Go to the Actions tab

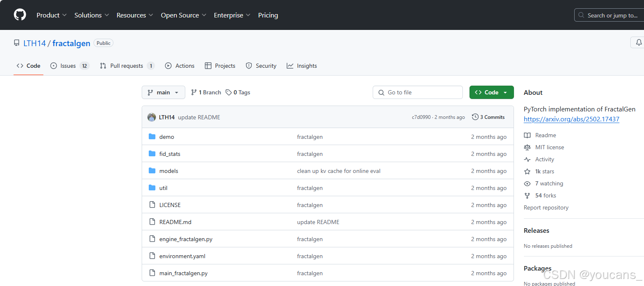(179, 66)
